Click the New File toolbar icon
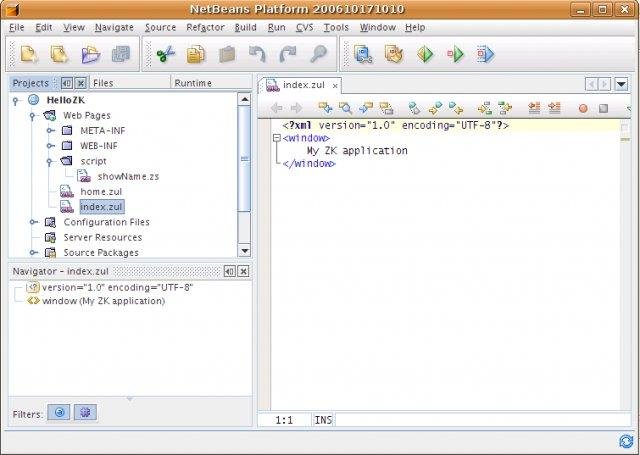 29,54
